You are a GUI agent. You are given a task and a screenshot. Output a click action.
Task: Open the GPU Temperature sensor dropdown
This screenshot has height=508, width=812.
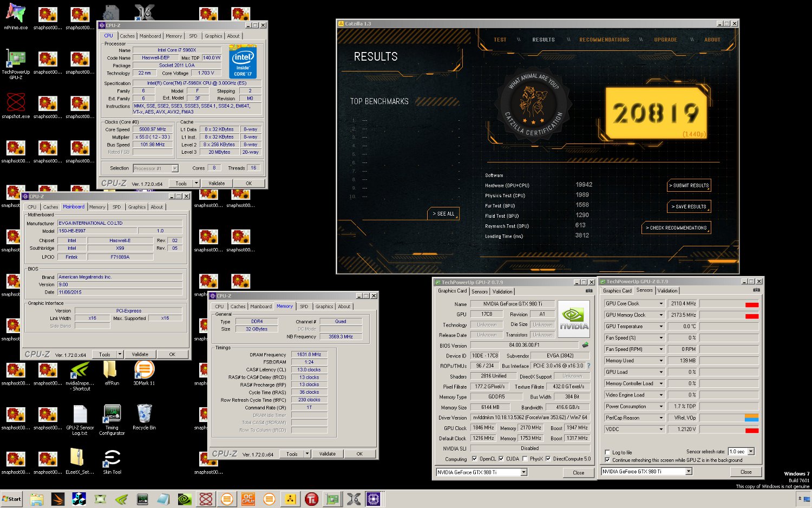coord(661,327)
